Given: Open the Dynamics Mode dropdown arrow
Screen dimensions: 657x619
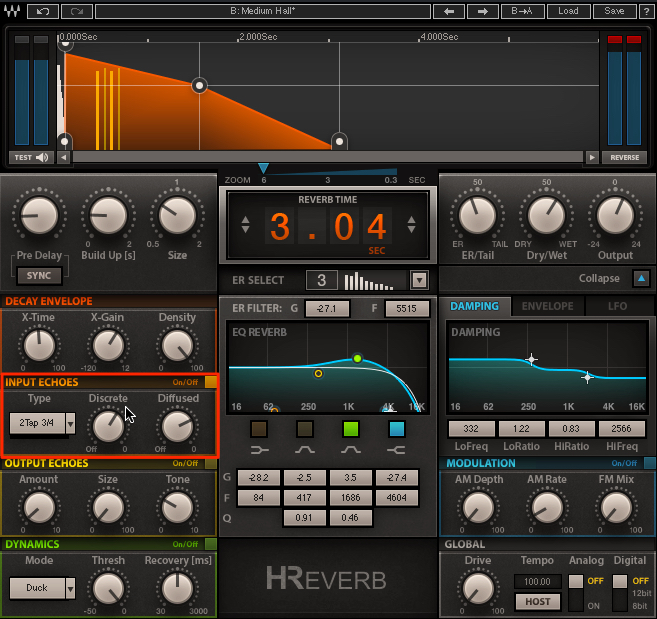Looking at the screenshot, I should click(70, 588).
